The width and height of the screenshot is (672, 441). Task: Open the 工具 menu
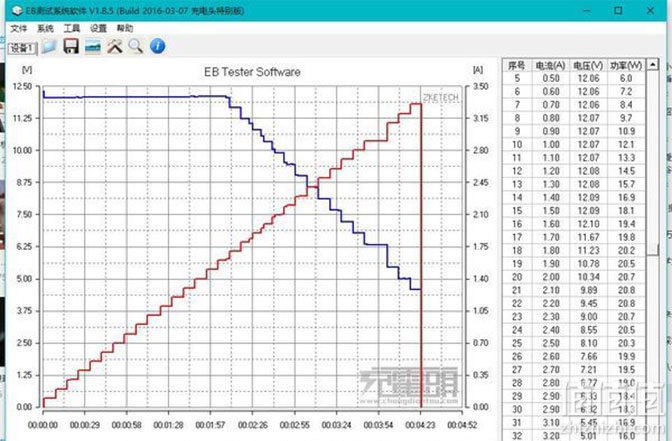72,28
